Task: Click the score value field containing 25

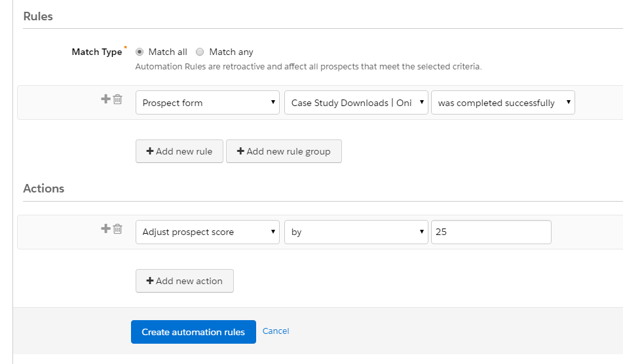Action: click(491, 232)
